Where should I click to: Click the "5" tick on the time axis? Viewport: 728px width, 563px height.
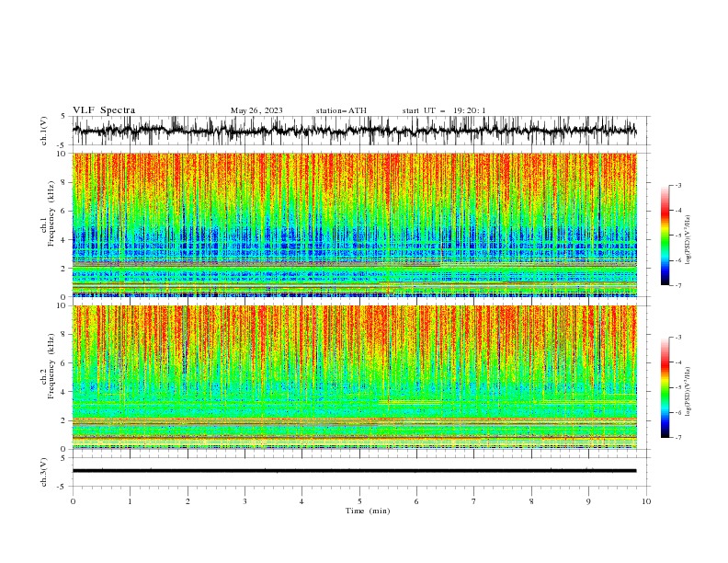click(359, 501)
